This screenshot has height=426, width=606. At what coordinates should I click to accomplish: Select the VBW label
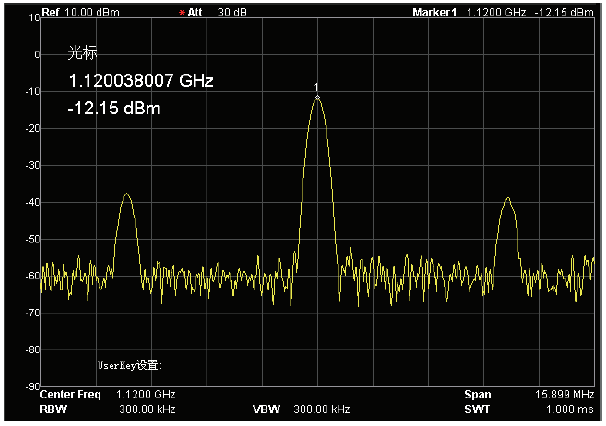tap(266, 409)
